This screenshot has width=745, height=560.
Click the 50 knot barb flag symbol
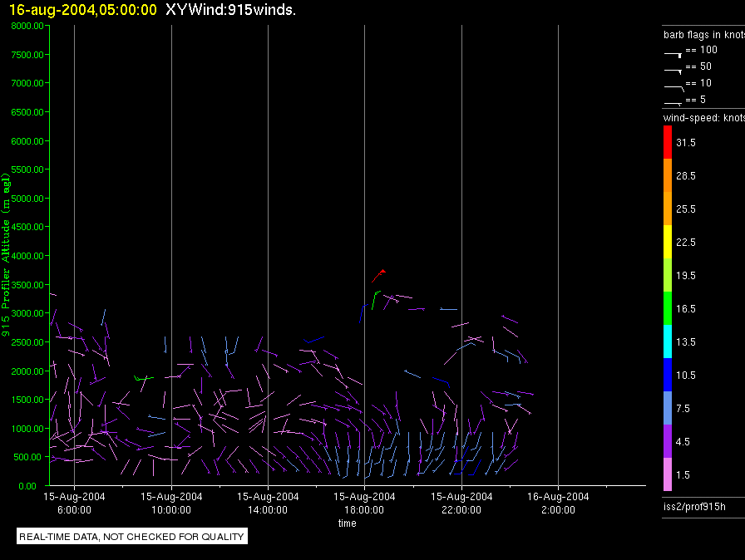pyautogui.click(x=673, y=71)
